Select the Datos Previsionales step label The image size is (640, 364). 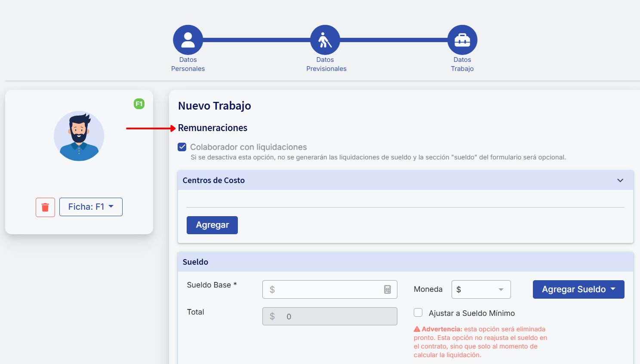pos(326,64)
